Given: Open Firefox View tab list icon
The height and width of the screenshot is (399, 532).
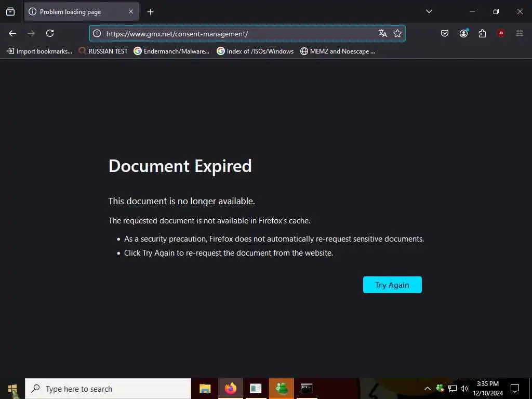Looking at the screenshot, I should (10, 11).
